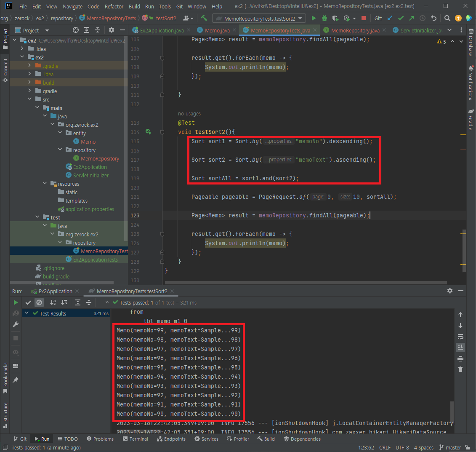Open TODO tool window
Screen dimensions: 476x452
[68, 439]
